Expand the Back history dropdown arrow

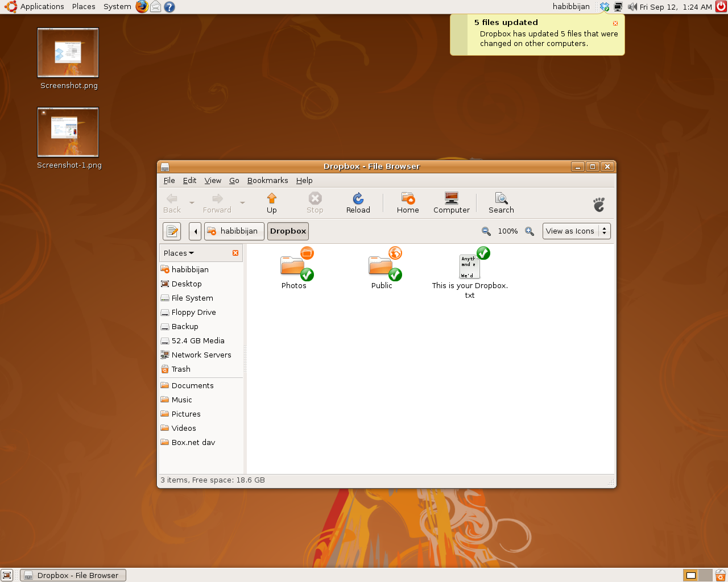coord(192,203)
